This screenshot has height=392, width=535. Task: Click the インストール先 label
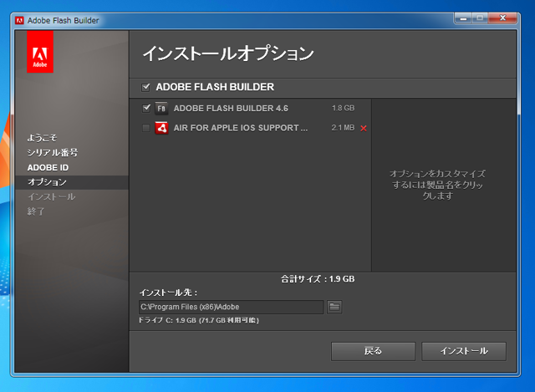pyautogui.click(x=168, y=293)
